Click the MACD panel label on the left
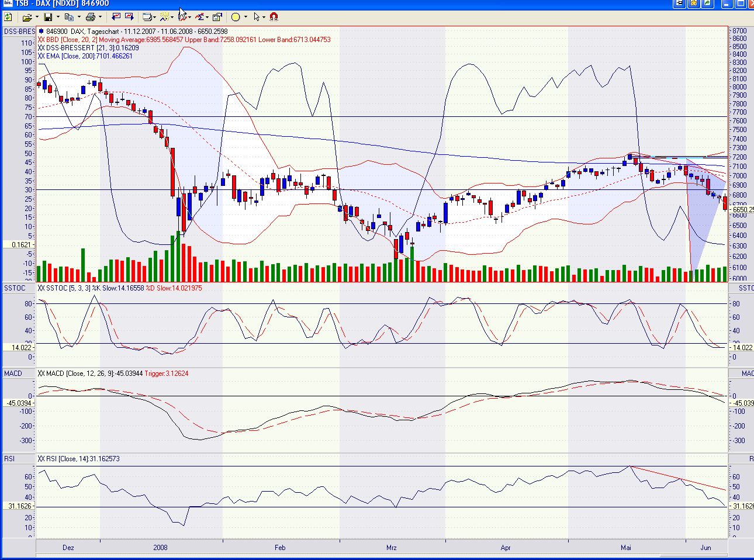754x560 pixels. pos(13,373)
